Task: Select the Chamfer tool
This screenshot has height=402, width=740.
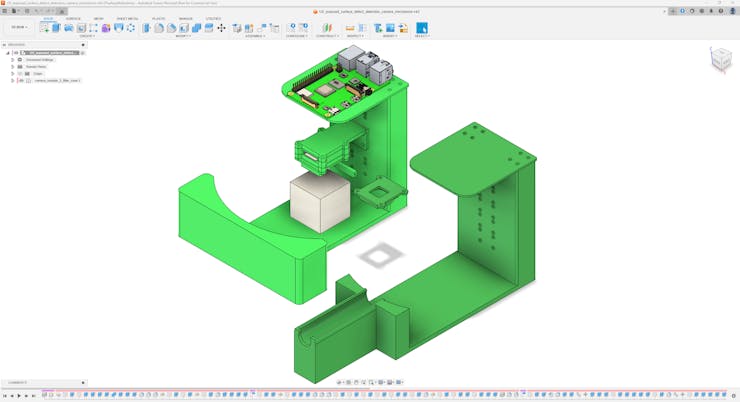Action: (171, 28)
